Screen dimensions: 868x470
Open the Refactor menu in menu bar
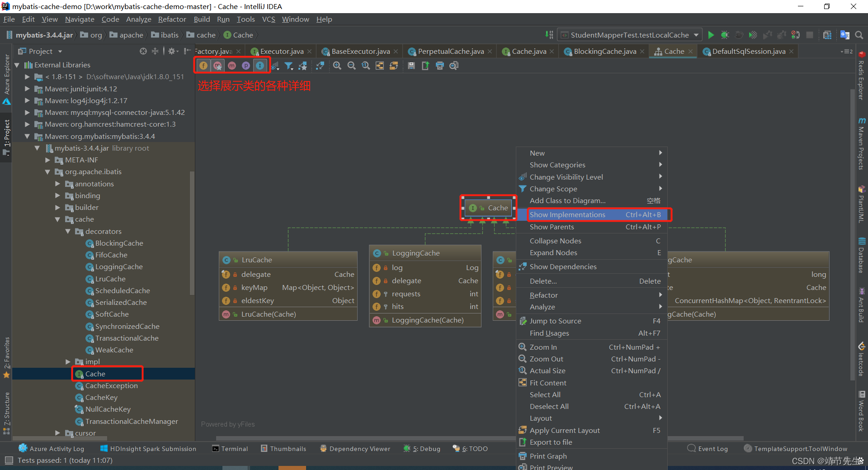(x=172, y=19)
